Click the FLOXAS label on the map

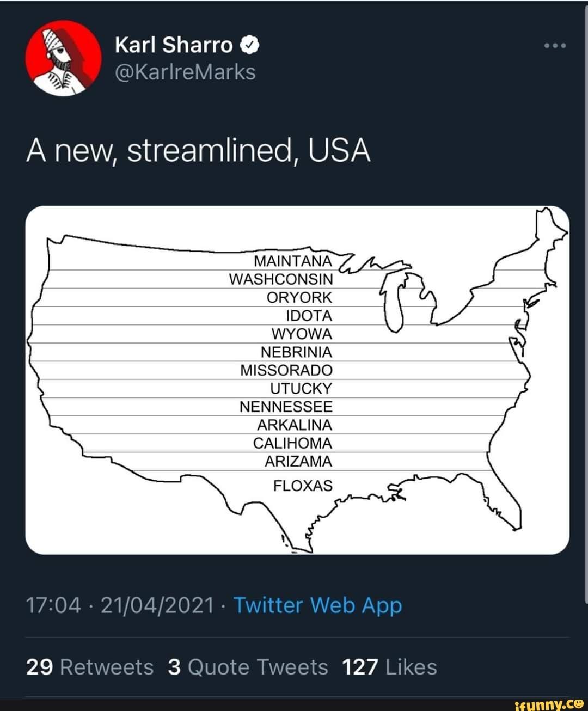(x=303, y=486)
